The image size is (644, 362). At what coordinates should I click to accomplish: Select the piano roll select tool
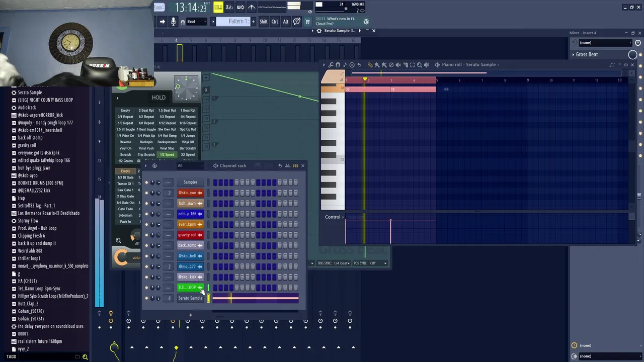(412, 65)
